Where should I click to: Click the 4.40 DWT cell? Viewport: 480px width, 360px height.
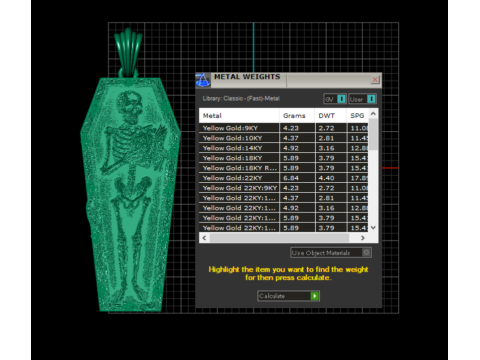[330, 178]
